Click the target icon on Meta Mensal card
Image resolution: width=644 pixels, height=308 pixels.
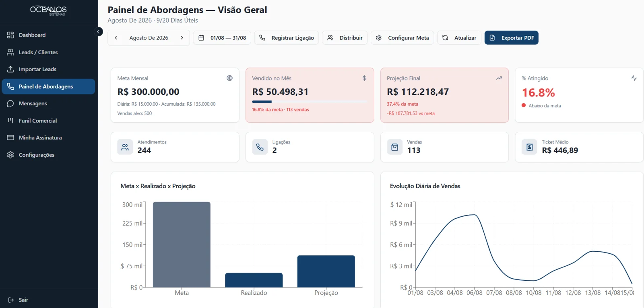pyautogui.click(x=229, y=78)
